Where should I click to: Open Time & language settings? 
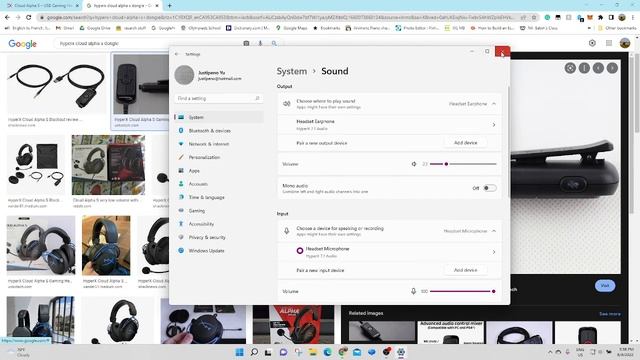click(219, 197)
